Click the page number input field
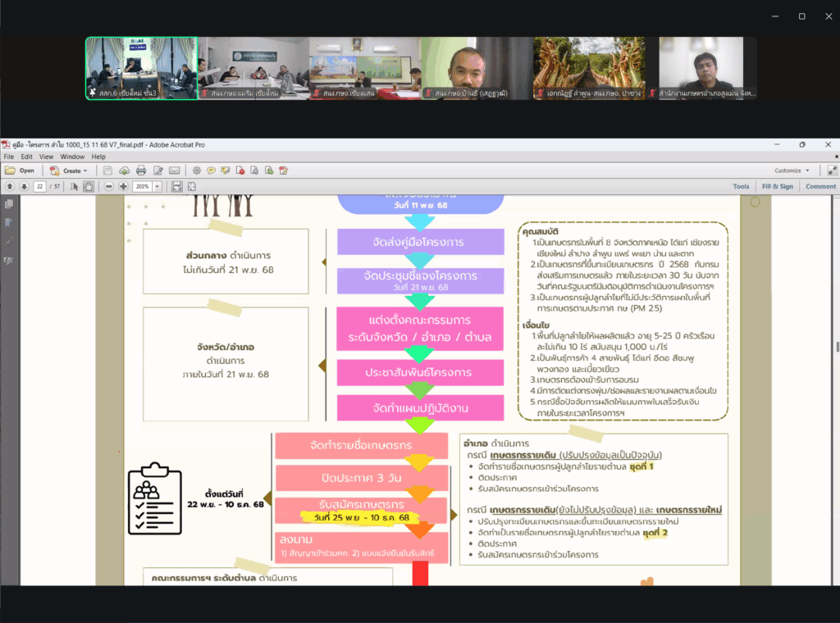Viewport: 840px width, 623px height. click(39, 186)
